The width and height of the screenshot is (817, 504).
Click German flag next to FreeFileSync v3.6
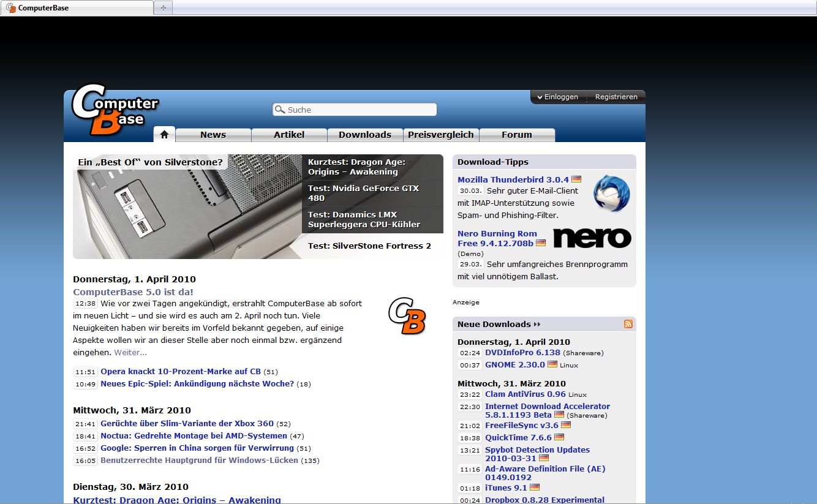566,424
